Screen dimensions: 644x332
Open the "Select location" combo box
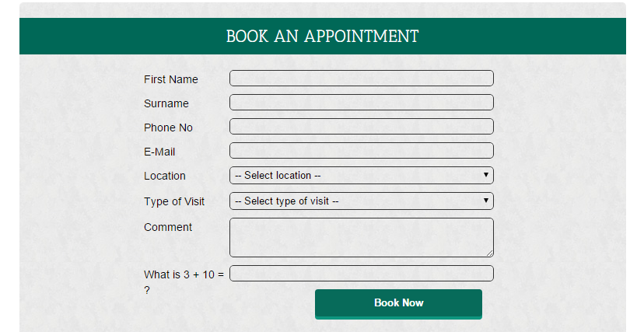point(362,175)
